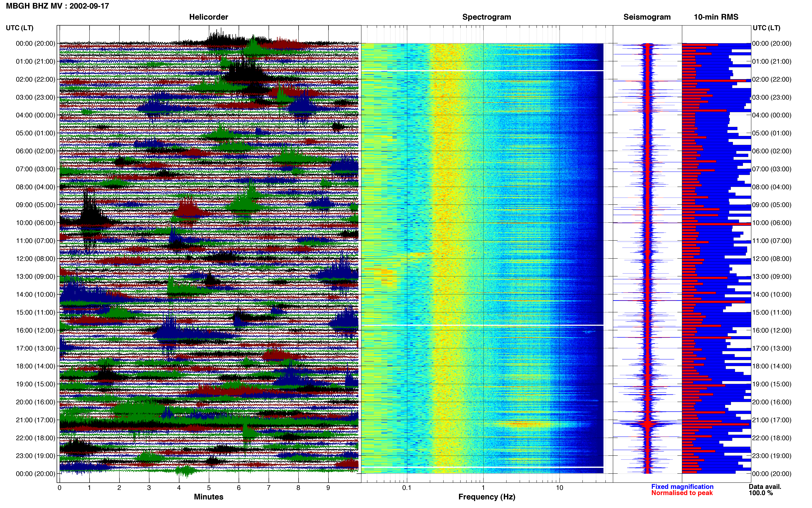Click the '0.1' frequency tick label
This screenshot has height=508, width=812.
click(x=407, y=488)
